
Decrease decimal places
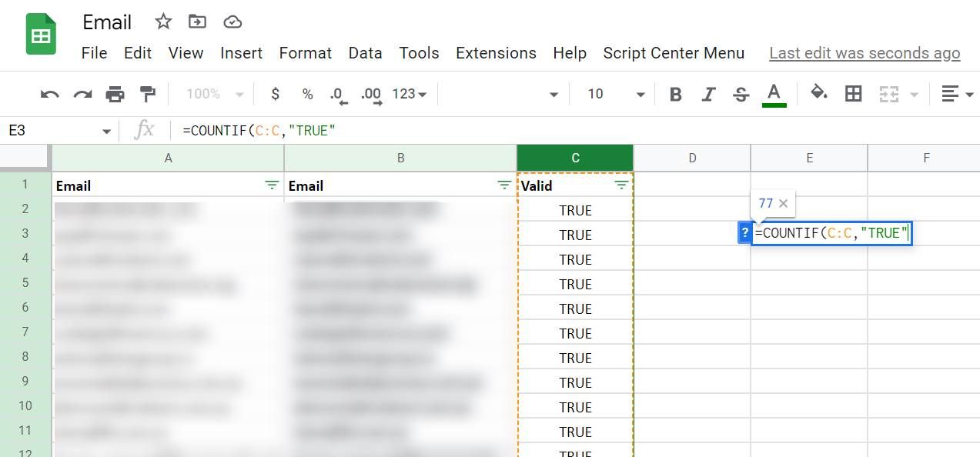(x=337, y=93)
